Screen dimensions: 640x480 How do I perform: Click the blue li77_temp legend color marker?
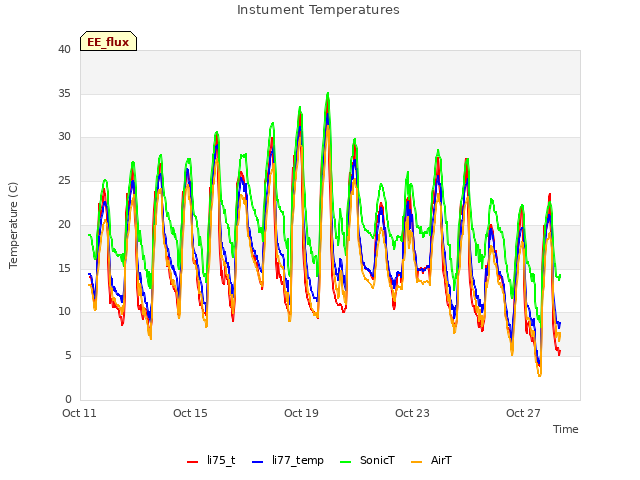coord(258,462)
